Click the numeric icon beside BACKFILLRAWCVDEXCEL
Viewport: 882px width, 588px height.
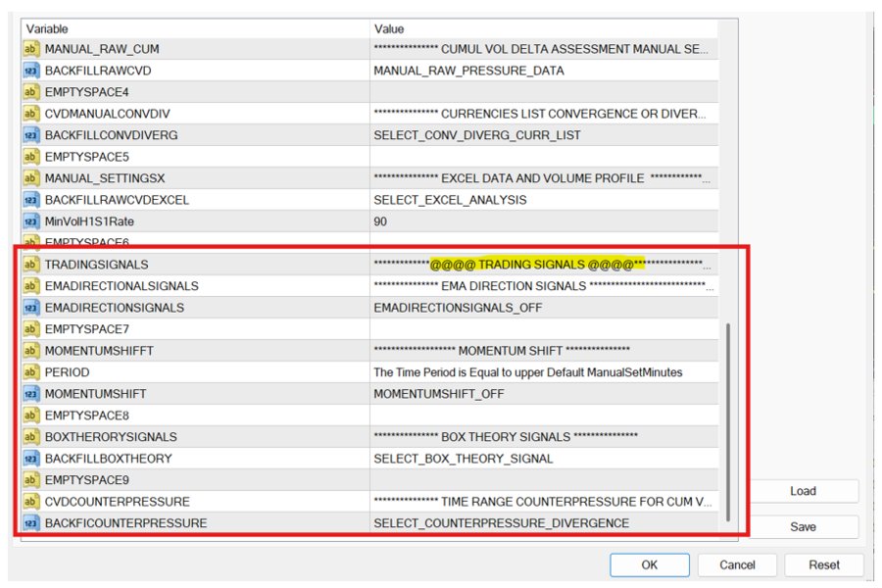[30, 200]
